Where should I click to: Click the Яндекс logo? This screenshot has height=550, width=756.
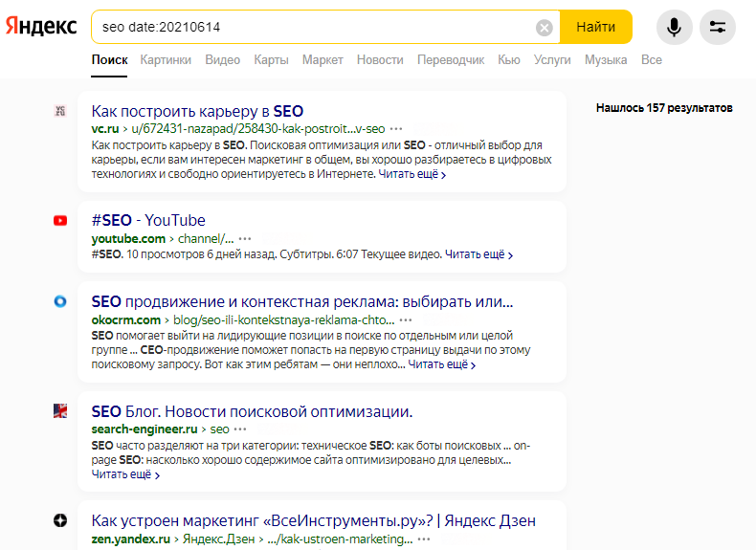tap(41, 26)
